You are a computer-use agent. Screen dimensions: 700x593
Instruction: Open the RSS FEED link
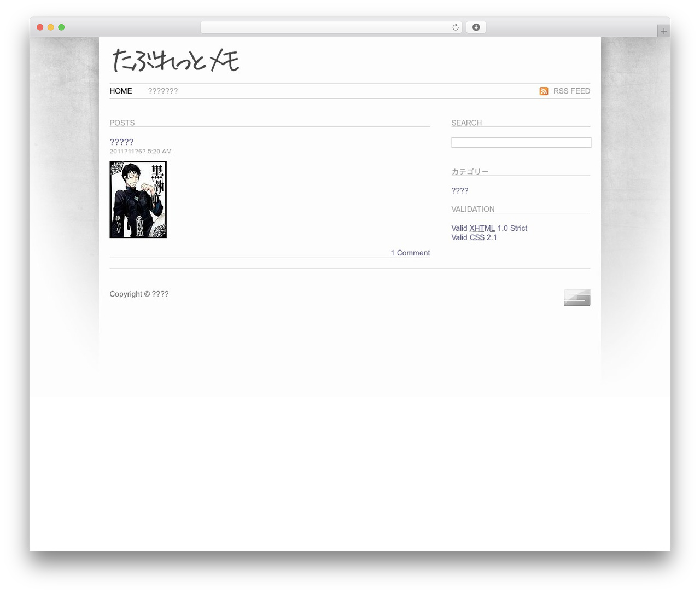point(571,91)
